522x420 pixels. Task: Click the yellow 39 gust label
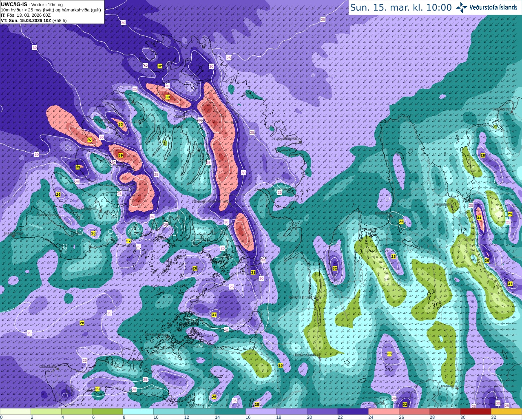[120, 155]
